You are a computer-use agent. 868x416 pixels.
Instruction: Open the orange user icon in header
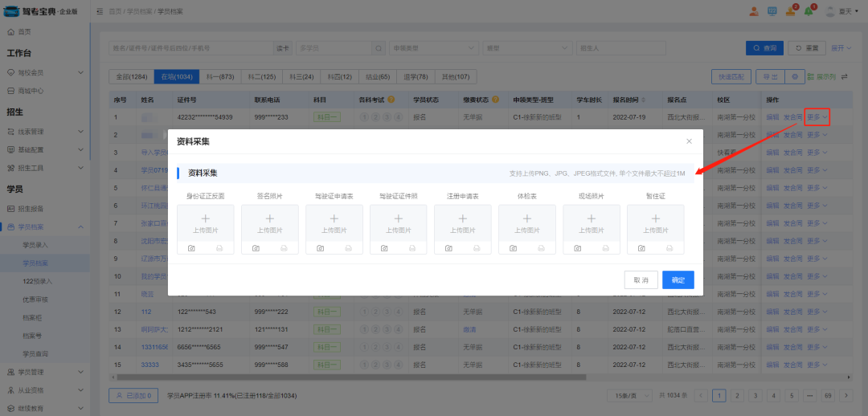754,11
